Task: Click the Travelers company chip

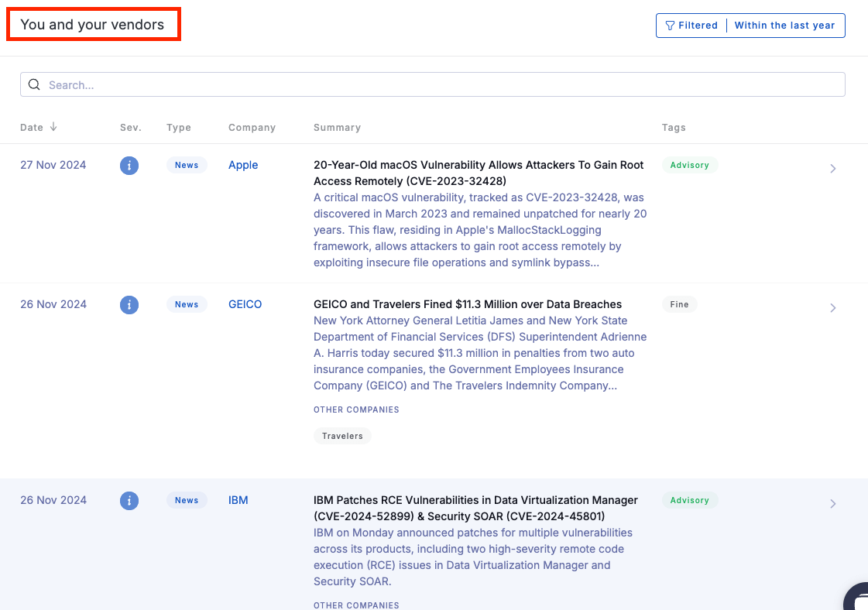Action: click(343, 436)
